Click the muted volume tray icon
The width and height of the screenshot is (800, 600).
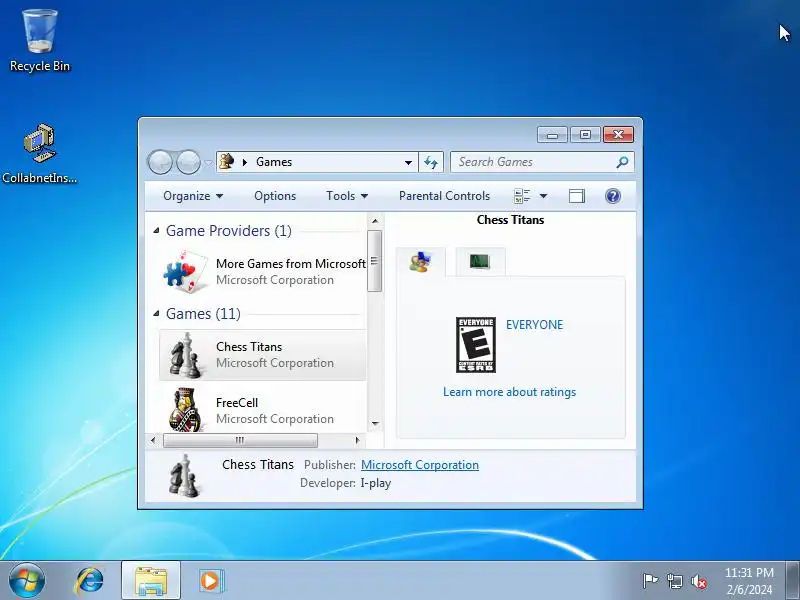698,581
